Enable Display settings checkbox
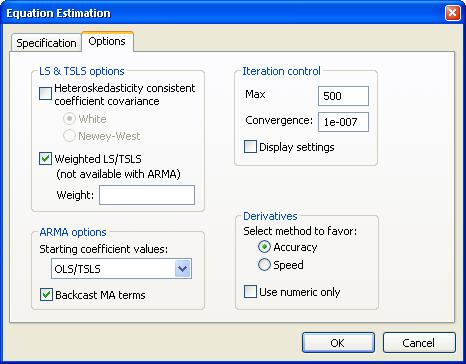466x364 pixels. [250, 147]
